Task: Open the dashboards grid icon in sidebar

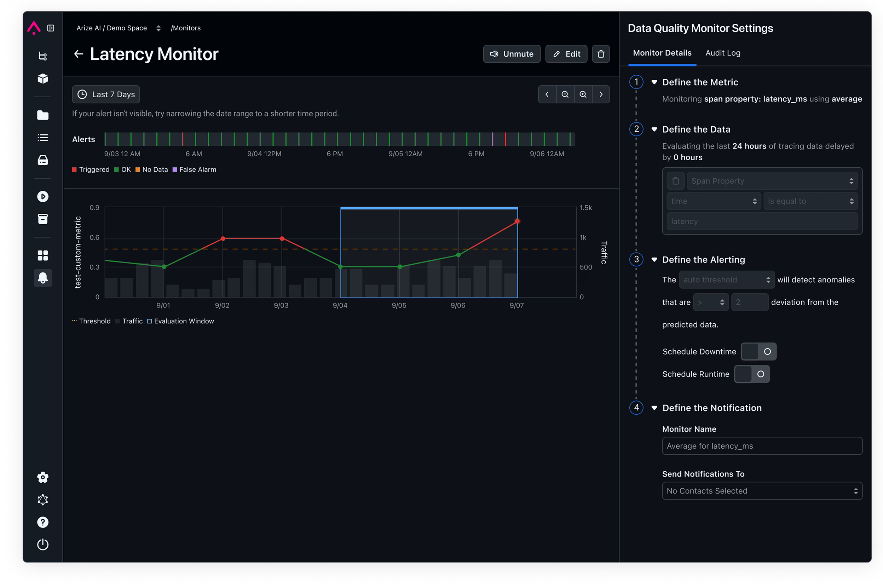Action: [43, 255]
